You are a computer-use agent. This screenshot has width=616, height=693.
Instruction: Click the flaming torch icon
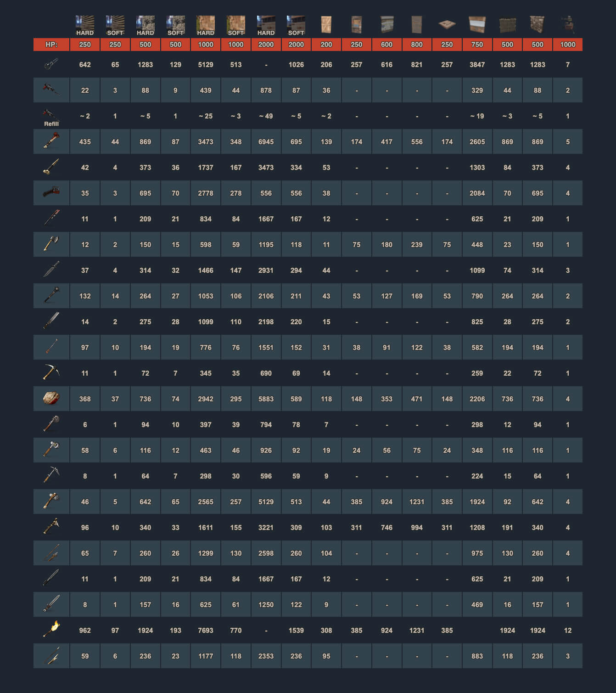(x=51, y=629)
